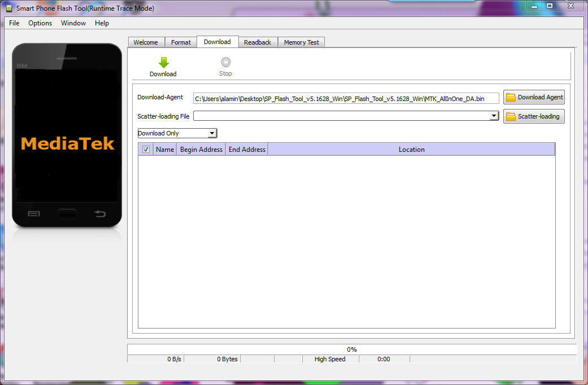Click the End Address column header
The height and width of the screenshot is (385, 588).
click(247, 150)
